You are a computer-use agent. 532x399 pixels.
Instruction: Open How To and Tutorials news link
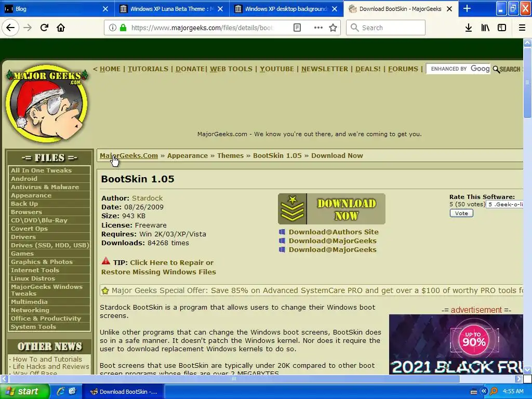pos(47,359)
